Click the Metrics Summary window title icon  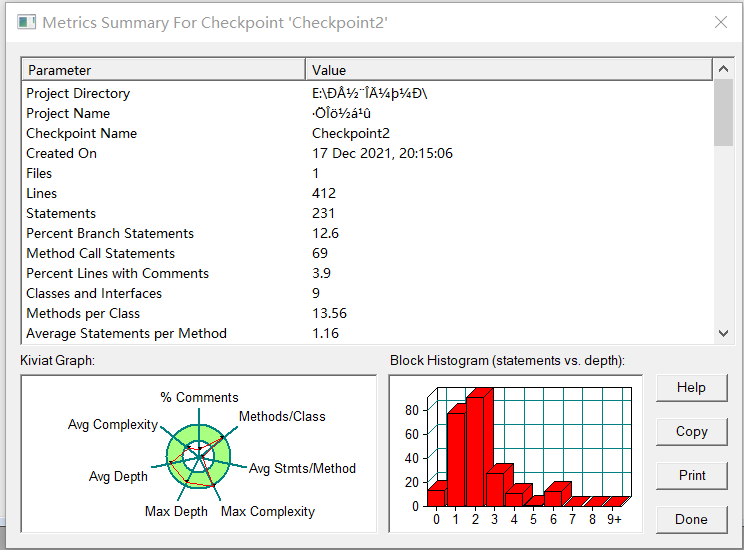27,22
